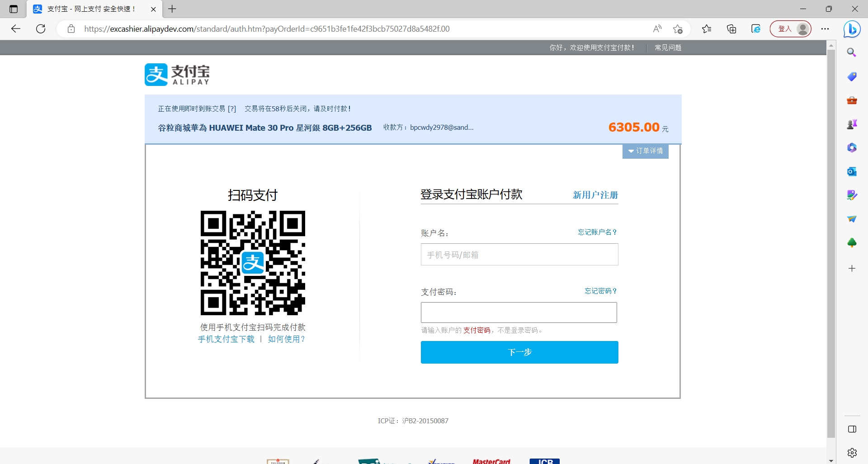868x464 pixels.
Task: Open a new browser tab
Action: pos(172,9)
